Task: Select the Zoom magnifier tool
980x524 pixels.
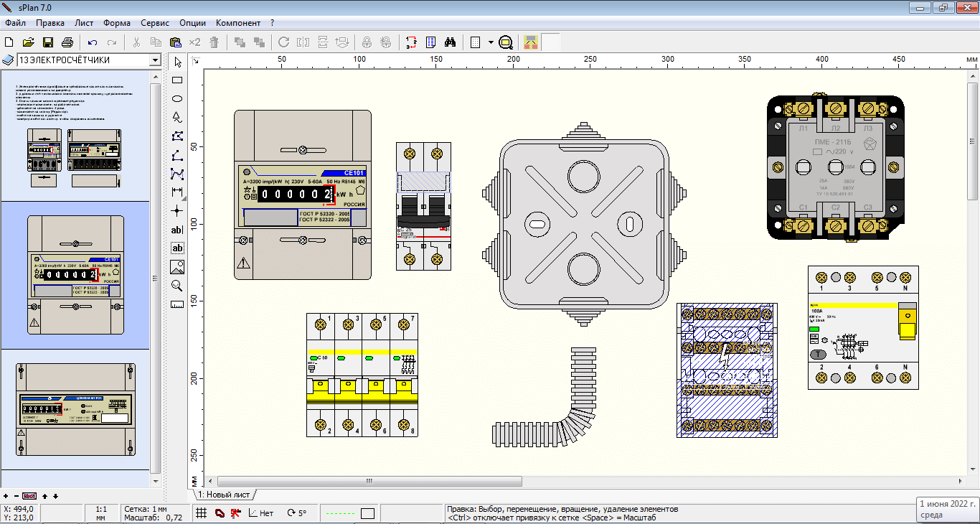Action: [177, 286]
